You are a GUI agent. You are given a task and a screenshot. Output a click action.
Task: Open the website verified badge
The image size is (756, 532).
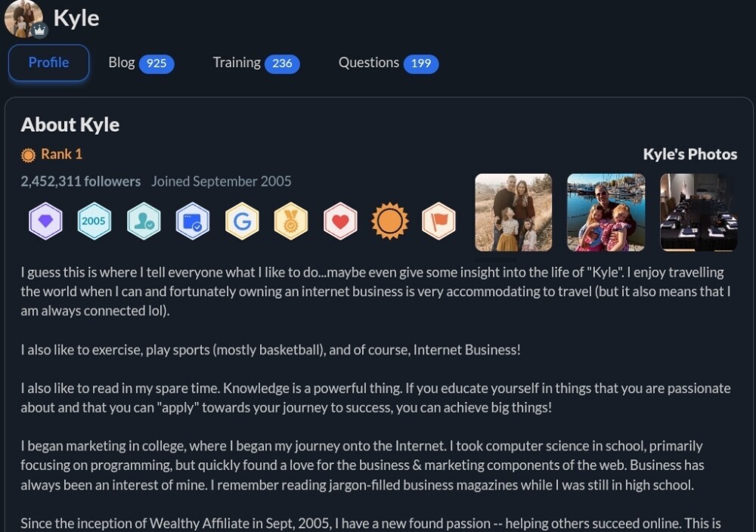(193, 221)
